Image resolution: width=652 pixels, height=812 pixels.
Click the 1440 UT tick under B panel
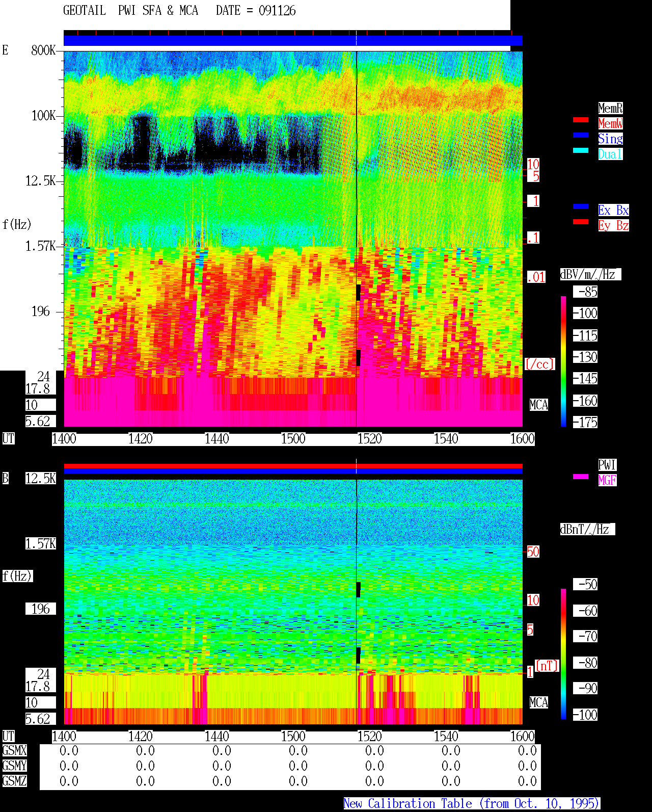(x=216, y=736)
